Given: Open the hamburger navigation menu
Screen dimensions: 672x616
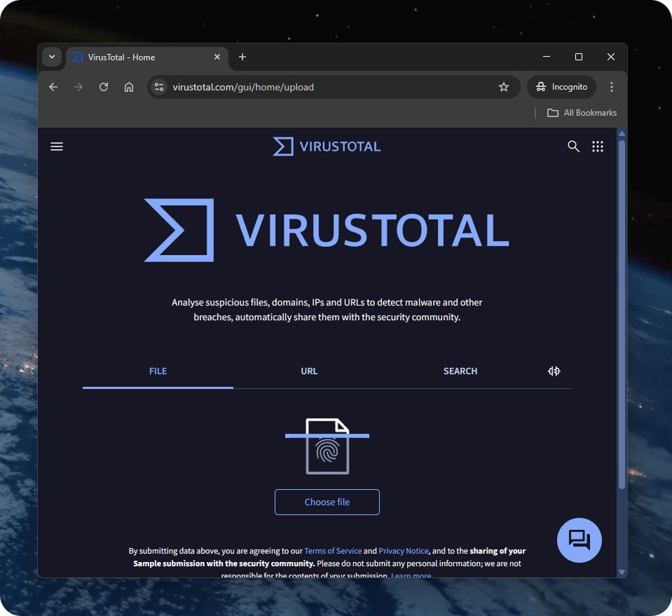Looking at the screenshot, I should pos(57,146).
